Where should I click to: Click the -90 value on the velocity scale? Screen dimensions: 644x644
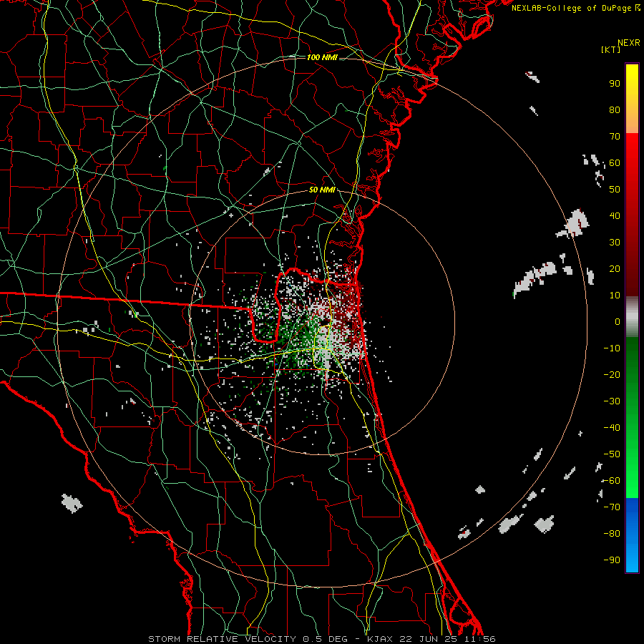(612, 560)
